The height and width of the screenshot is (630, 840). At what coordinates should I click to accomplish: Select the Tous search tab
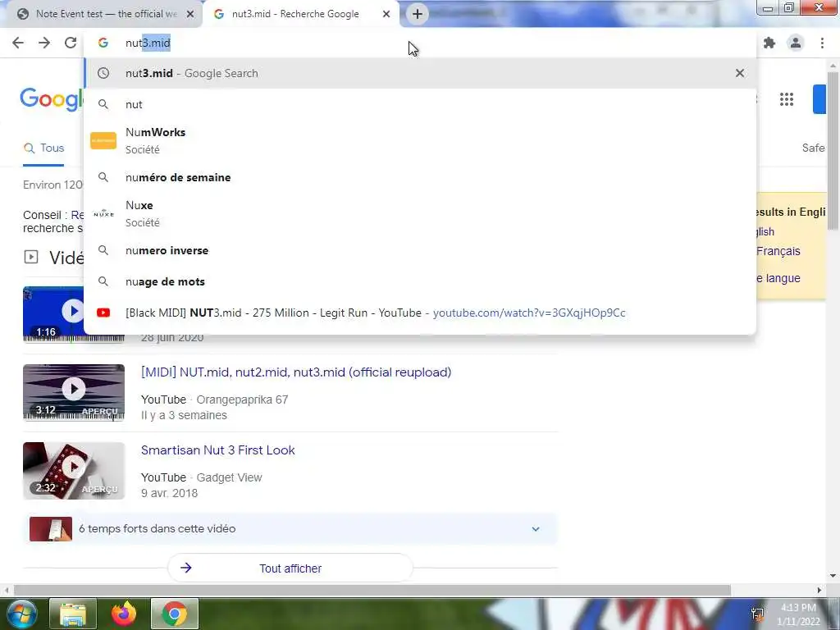point(44,148)
